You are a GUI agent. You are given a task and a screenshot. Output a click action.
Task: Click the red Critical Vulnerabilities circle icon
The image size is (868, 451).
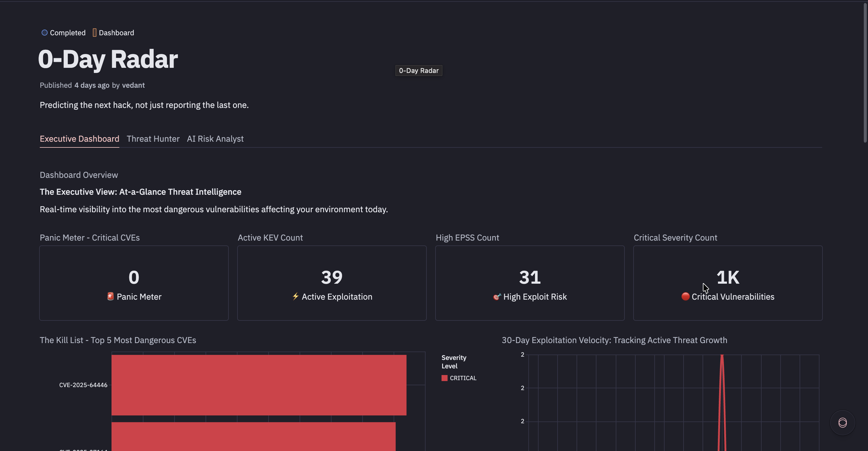pos(685,296)
